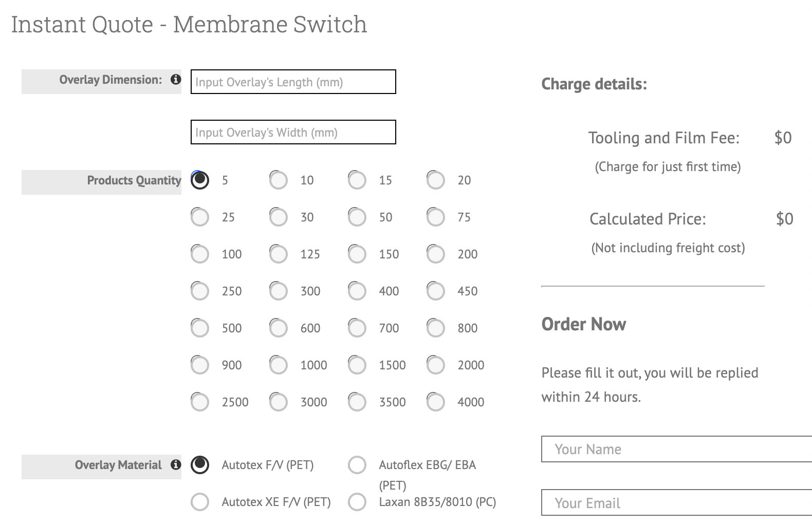Screen dimensions: 812x524
Task: Select quantity 10 radio button
Action: click(279, 180)
